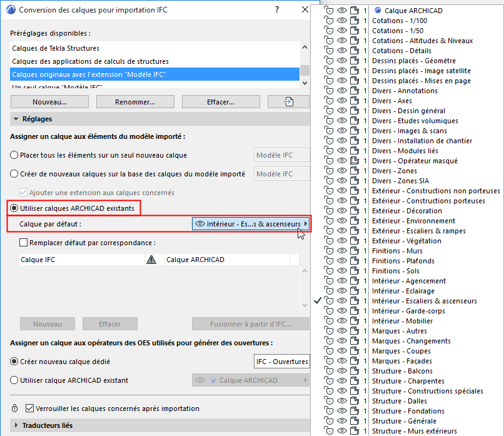The width and height of the screenshot is (504, 436).
Task: Click the Effacer button under mapping table
Action: (x=110, y=324)
